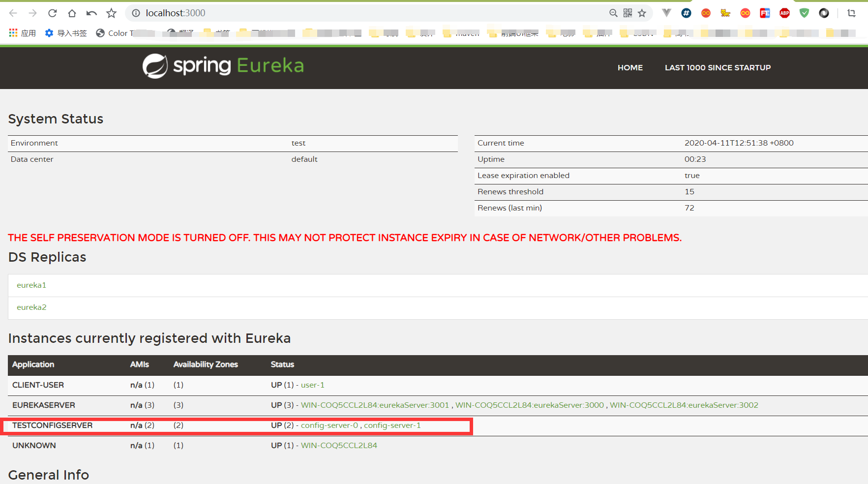Bookmark this page with address bar star

tap(642, 13)
